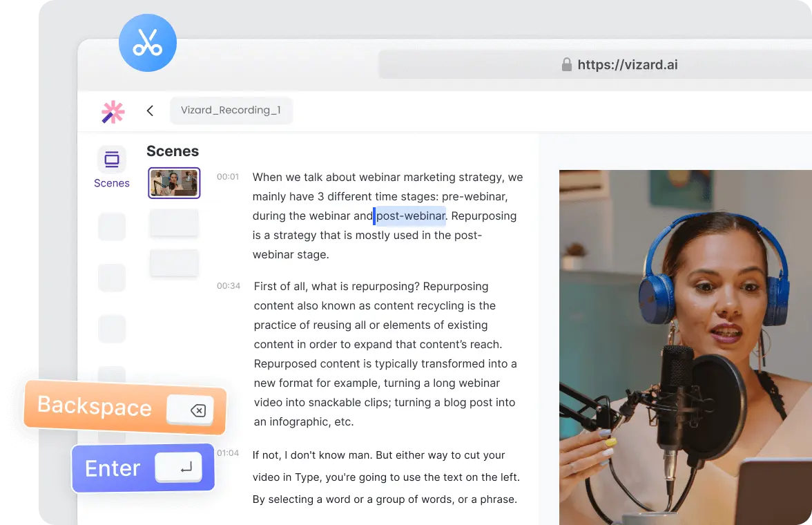812x525 pixels.
Task: Click the blue Enter key button
Action: pyautogui.click(x=143, y=468)
